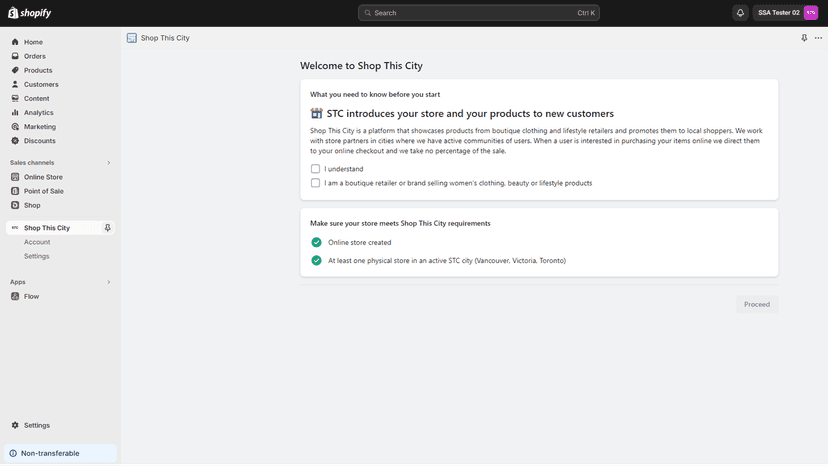Click 'What you need to know before you start'
The image size is (828, 466).
(x=375, y=95)
